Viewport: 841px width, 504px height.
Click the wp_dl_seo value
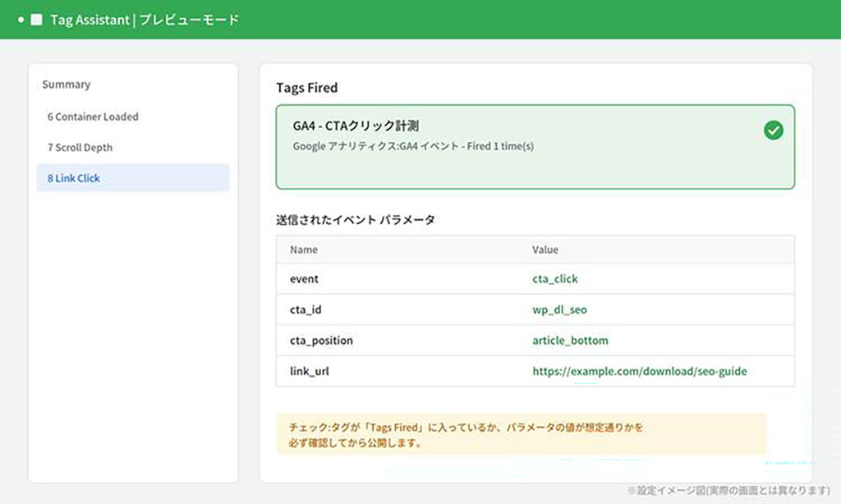(559, 309)
